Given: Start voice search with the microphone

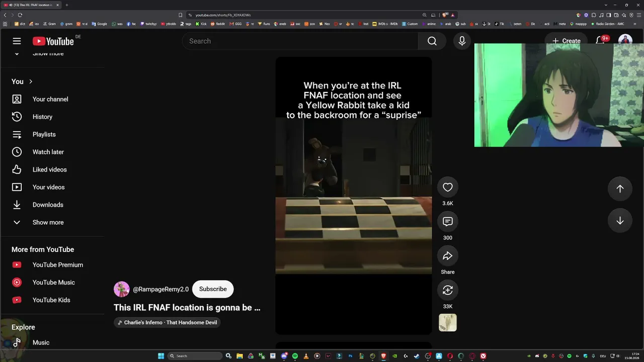Looking at the screenshot, I should click(462, 41).
